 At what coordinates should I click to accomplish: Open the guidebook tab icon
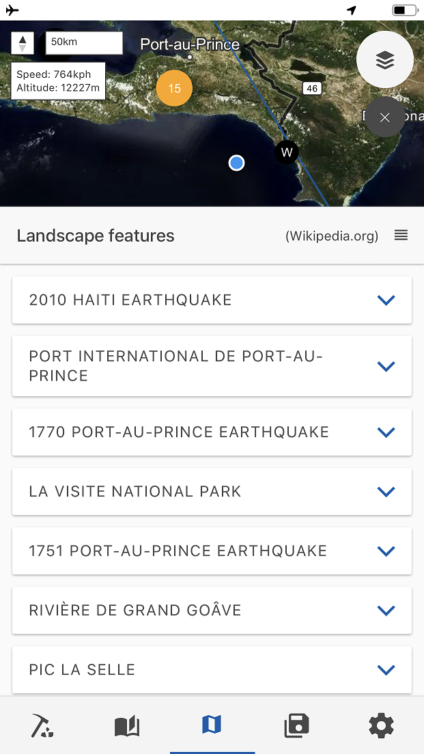tap(127, 725)
